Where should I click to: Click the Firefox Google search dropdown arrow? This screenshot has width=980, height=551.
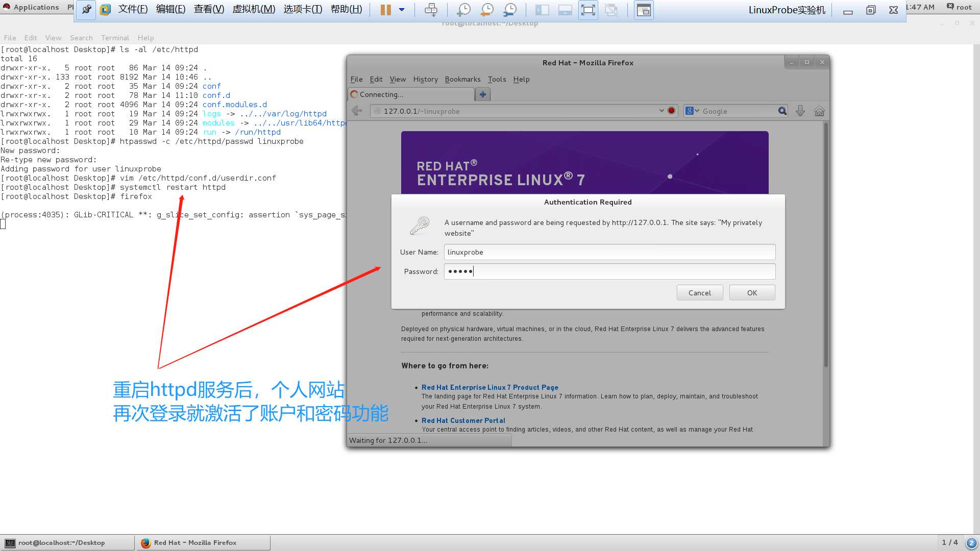click(697, 111)
